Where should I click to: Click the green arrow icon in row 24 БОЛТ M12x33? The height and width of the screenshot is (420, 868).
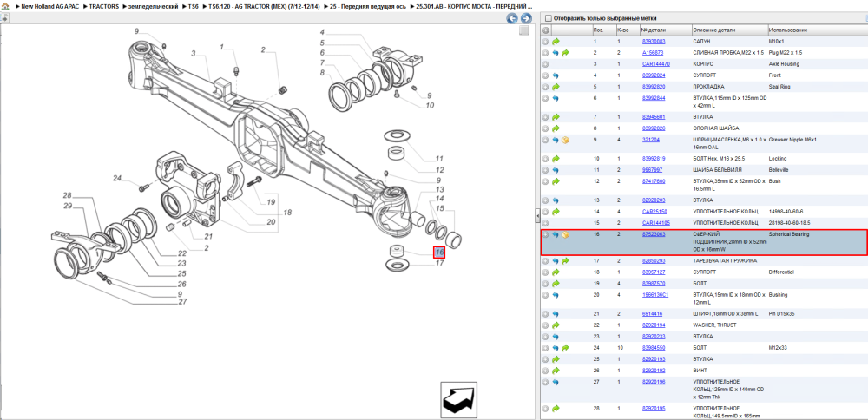click(x=565, y=348)
